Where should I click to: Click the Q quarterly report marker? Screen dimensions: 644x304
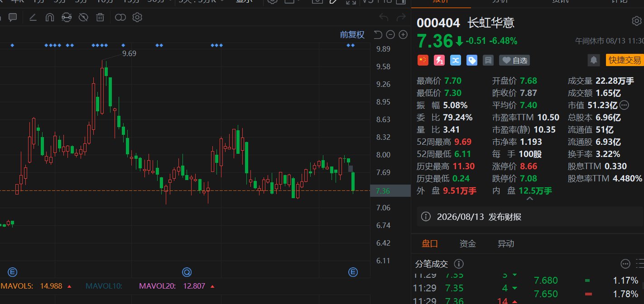click(187, 272)
